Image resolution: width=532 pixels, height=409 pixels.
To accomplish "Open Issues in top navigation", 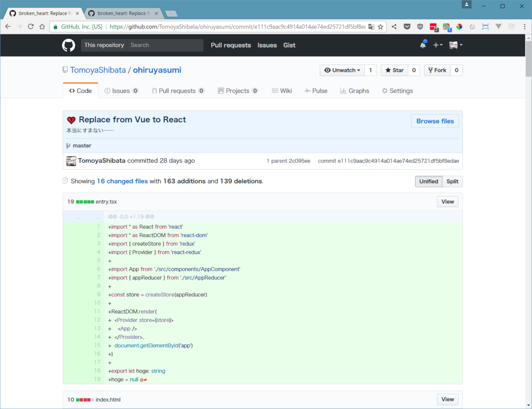I will pyautogui.click(x=267, y=45).
